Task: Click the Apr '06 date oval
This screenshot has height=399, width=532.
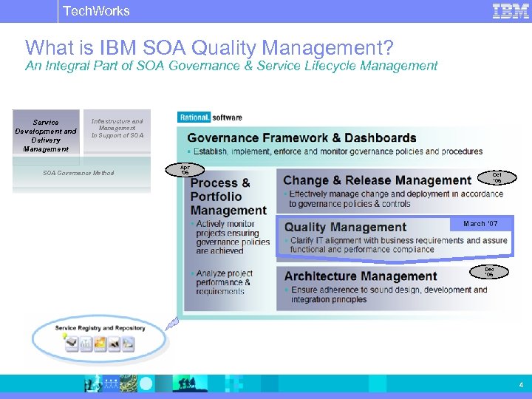Action: pos(185,170)
